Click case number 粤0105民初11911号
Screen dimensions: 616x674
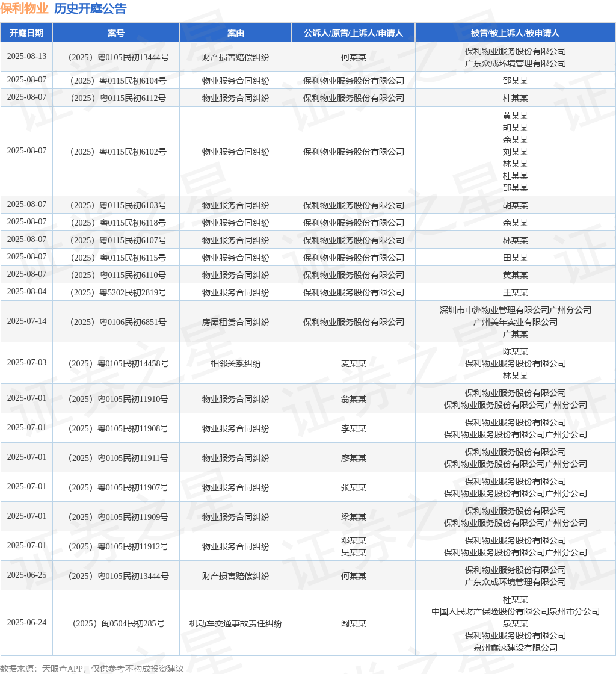[x=119, y=458]
